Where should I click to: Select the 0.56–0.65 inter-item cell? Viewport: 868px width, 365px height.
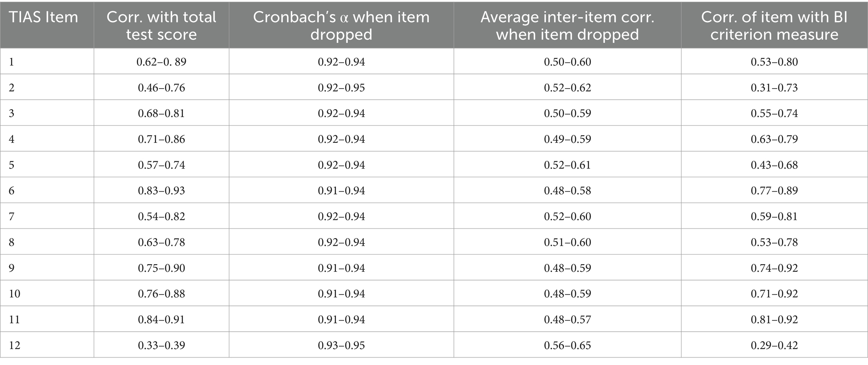tap(567, 345)
